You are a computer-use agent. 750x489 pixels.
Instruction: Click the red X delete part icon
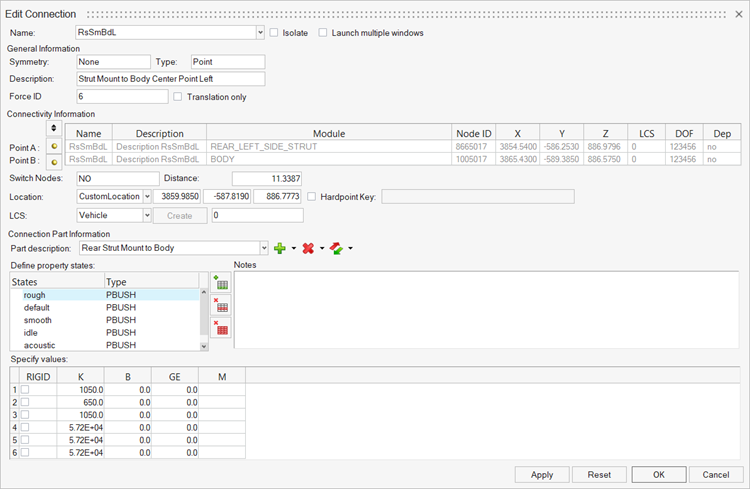pos(309,247)
